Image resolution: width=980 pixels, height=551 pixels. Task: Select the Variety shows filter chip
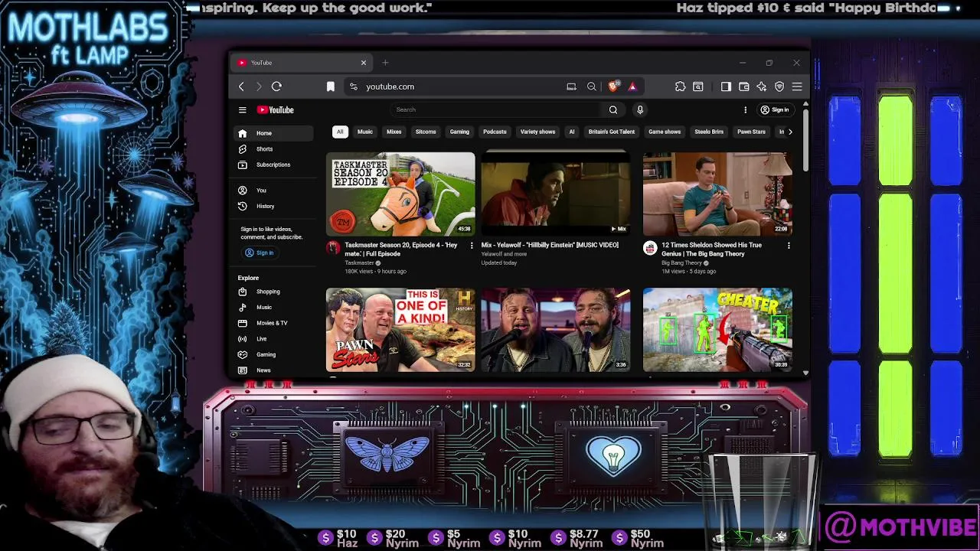pyautogui.click(x=537, y=132)
